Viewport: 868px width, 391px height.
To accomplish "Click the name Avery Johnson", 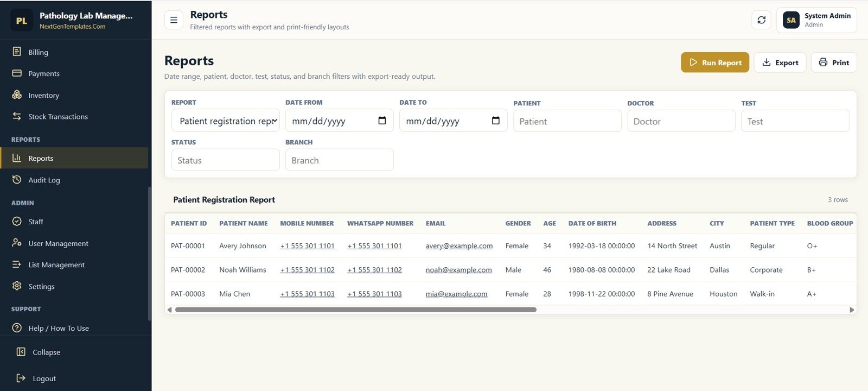I will click(x=242, y=245).
